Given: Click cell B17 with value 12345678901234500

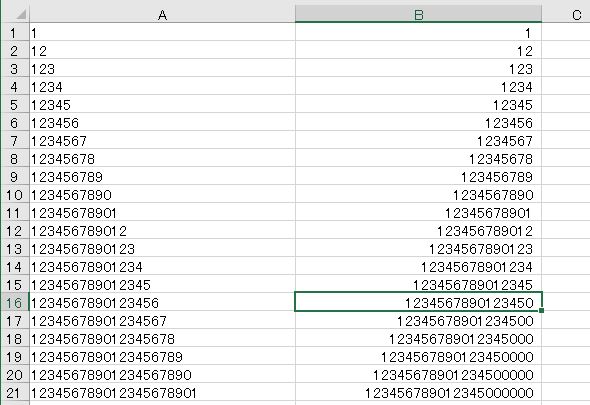Looking at the screenshot, I should 418,321.
